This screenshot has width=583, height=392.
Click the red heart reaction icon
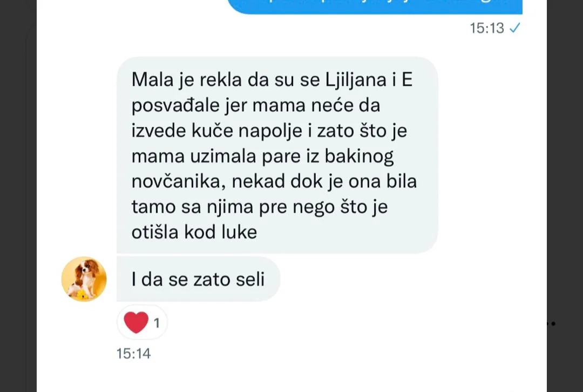[x=136, y=322]
